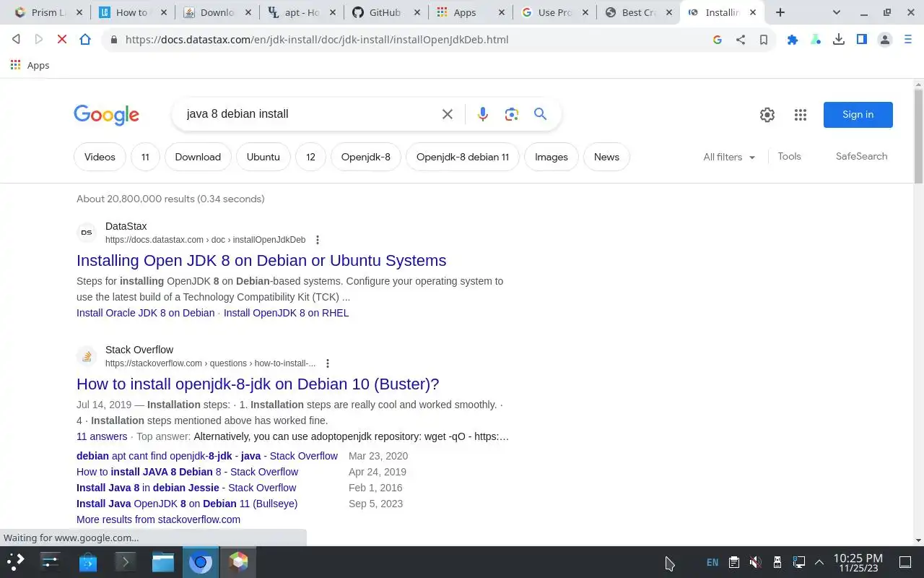This screenshot has height=578, width=924.
Task: Click the padlock site info icon
Action: point(113,40)
